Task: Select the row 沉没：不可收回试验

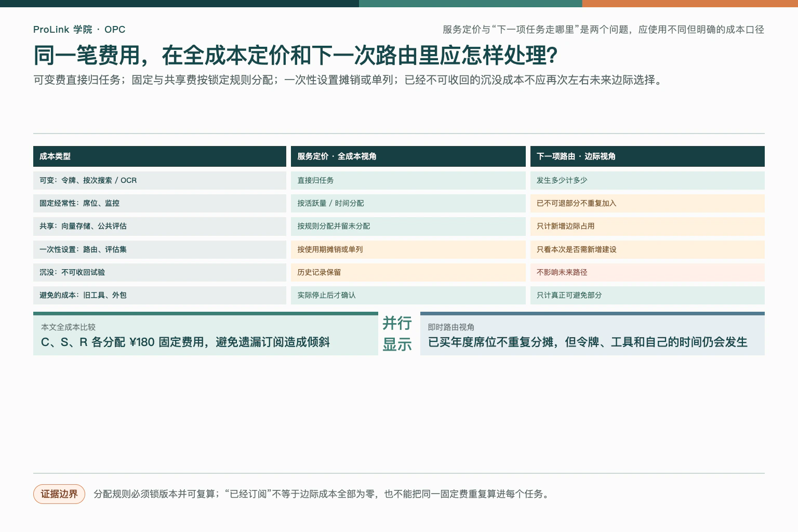Action: (x=159, y=272)
